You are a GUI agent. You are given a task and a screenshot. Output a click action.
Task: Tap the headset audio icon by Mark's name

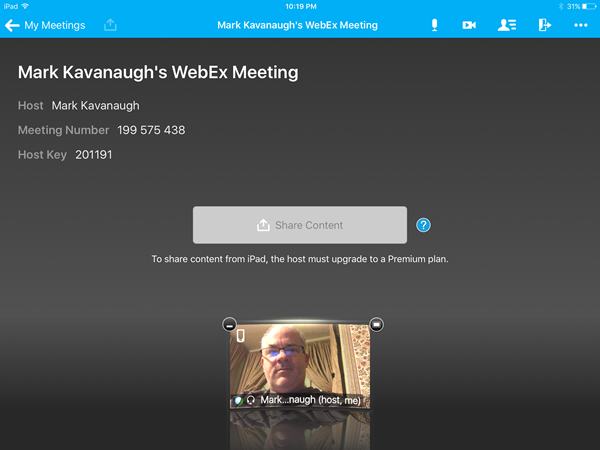click(251, 400)
